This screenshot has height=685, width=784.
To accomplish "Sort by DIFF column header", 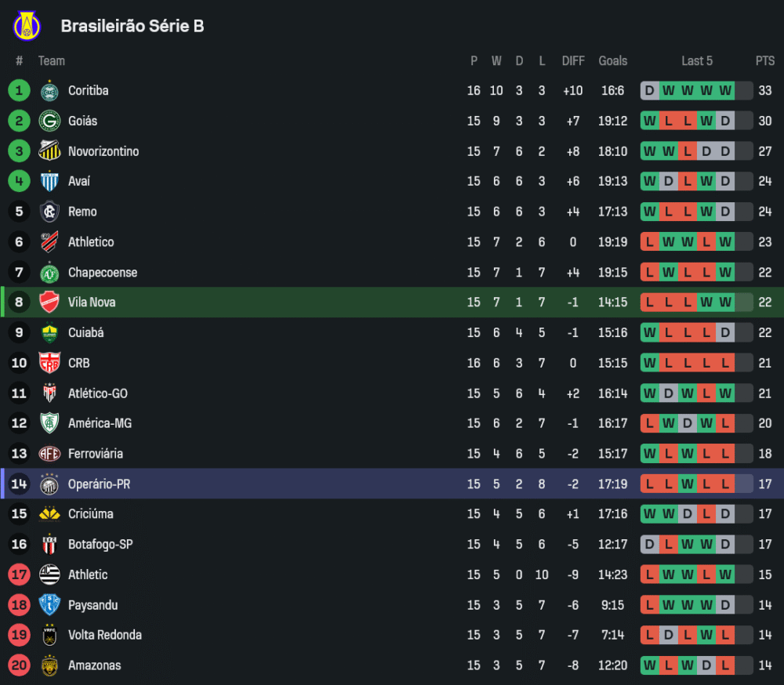I will 573,61.
